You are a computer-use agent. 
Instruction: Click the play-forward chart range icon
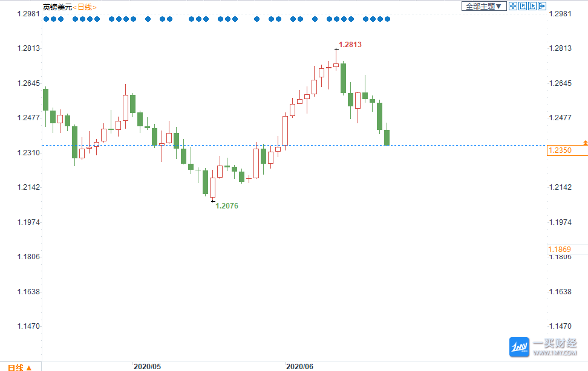pyautogui.click(x=532, y=6)
